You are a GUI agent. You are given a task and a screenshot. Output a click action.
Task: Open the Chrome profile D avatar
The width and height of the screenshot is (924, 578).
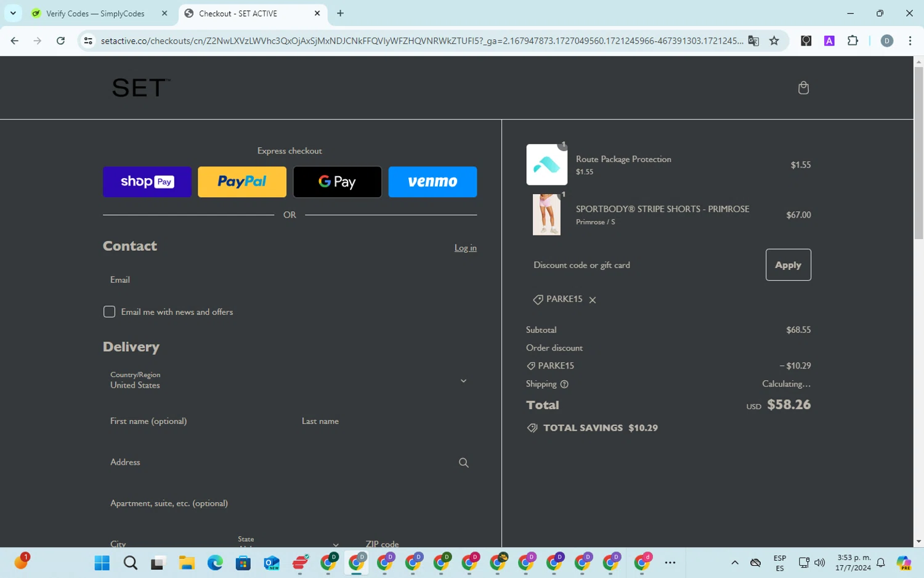point(887,41)
